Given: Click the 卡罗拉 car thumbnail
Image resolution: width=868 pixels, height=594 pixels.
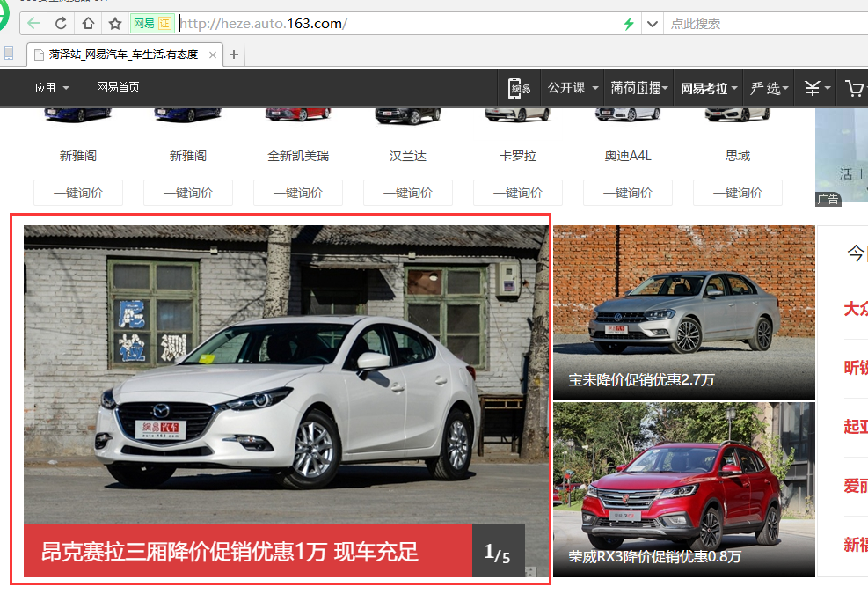Looking at the screenshot, I should pos(518,114).
